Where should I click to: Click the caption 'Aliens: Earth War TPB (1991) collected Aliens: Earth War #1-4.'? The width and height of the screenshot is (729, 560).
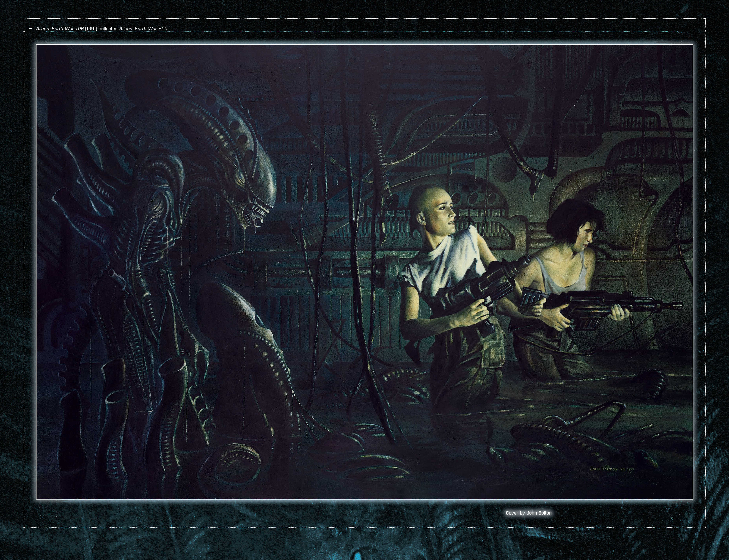pos(103,29)
